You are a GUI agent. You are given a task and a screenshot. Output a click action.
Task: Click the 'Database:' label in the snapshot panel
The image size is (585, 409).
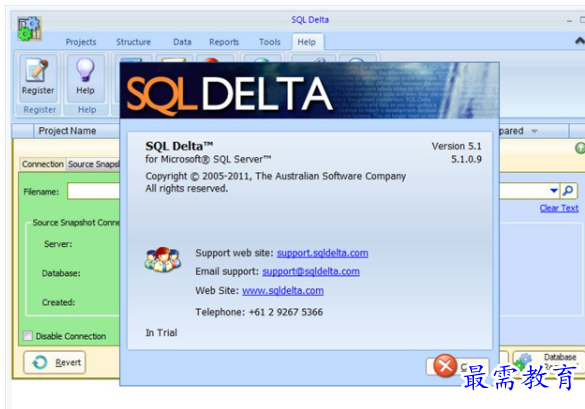coord(61,273)
